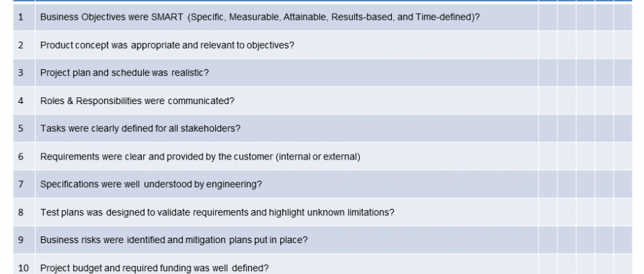Select row number 8 cell
The image size is (644, 274).
point(21,212)
